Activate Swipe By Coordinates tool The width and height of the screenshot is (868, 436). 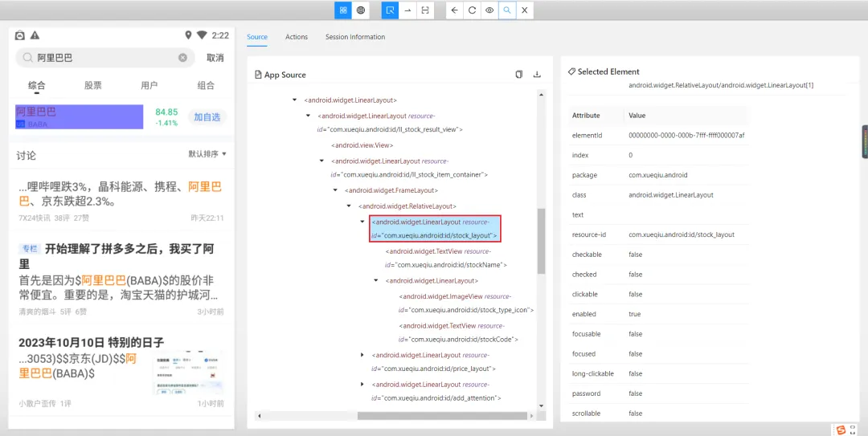point(407,10)
